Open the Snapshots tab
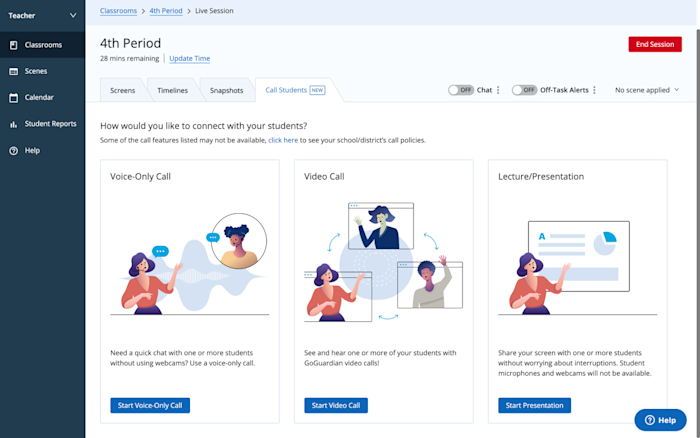Viewport: 700px width, 438px height. pyautogui.click(x=226, y=90)
